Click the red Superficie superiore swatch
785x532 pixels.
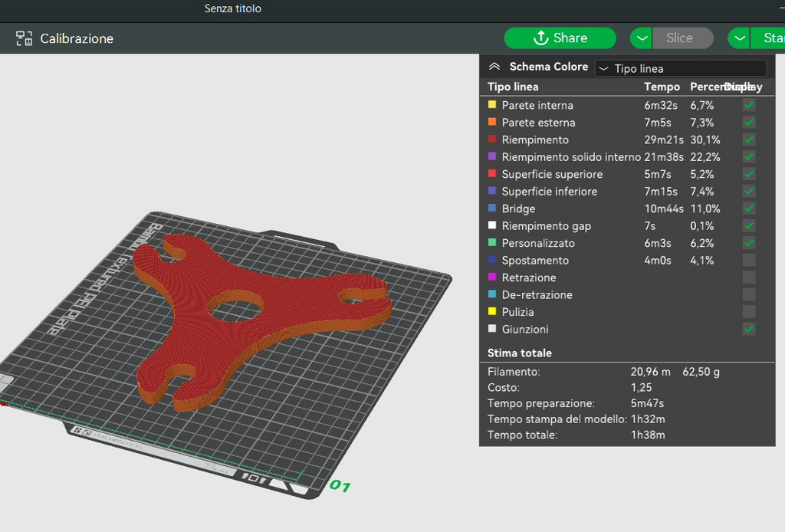[x=492, y=174]
